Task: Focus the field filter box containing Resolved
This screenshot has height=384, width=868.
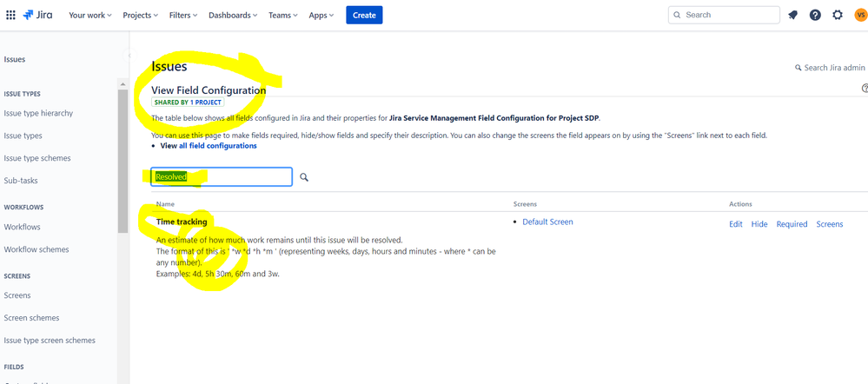Action: pos(222,176)
